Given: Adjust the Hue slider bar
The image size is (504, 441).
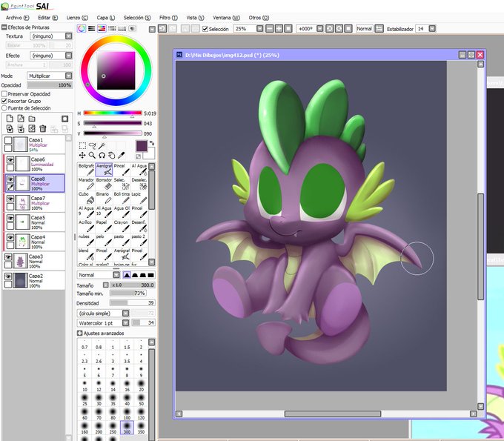Looking at the screenshot, I should pyautogui.click(x=113, y=113).
